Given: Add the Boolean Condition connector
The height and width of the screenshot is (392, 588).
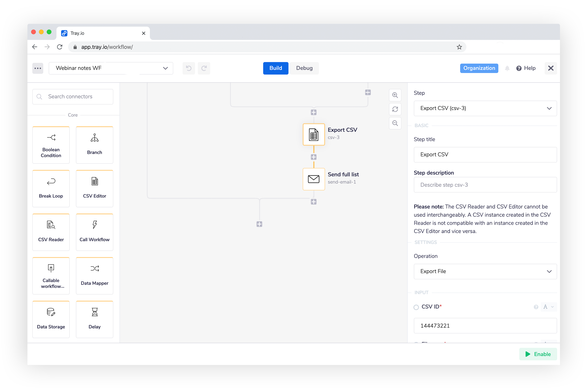Looking at the screenshot, I should pos(51,145).
